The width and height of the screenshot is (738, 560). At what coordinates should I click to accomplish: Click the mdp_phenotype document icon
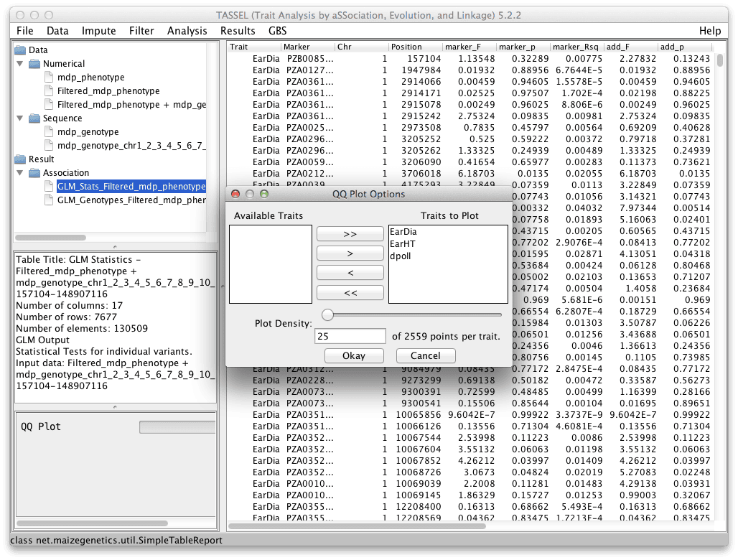(49, 77)
